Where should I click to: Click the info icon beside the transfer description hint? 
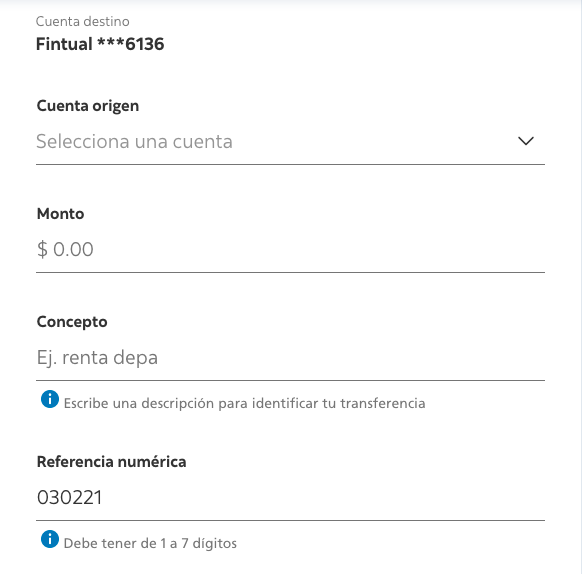(50, 399)
